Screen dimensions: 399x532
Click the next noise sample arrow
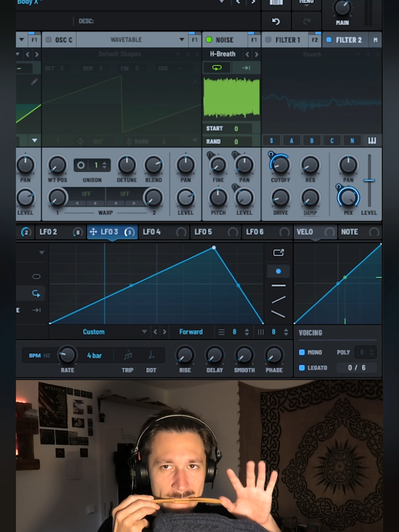[x=256, y=54]
